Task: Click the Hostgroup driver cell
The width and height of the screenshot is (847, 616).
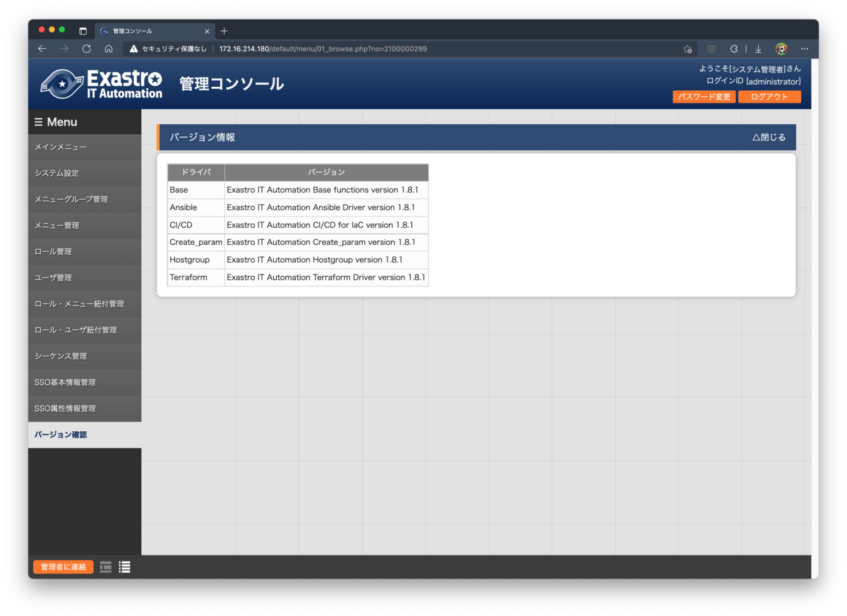Action: point(196,260)
